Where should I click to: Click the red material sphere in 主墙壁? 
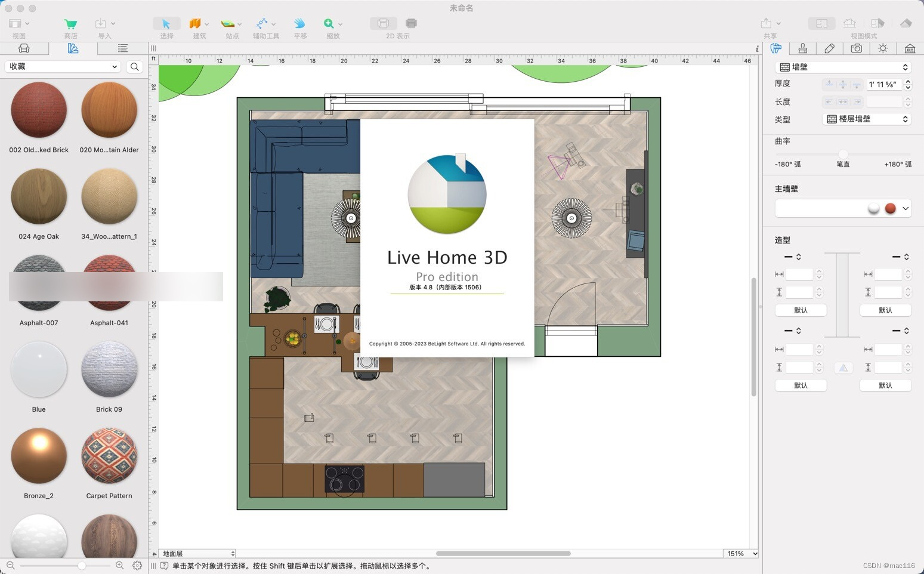point(891,208)
